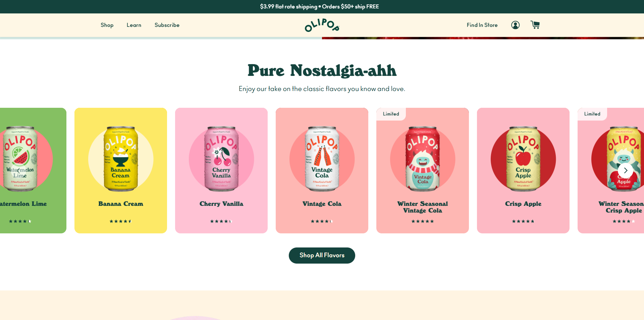Go to Subscribe page
The image size is (644, 320).
(167, 25)
